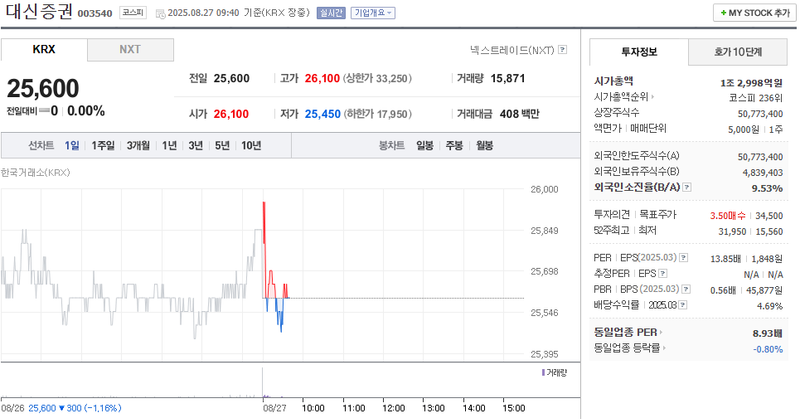
Task: Open the 기업개요 dropdown
Action: click(373, 13)
